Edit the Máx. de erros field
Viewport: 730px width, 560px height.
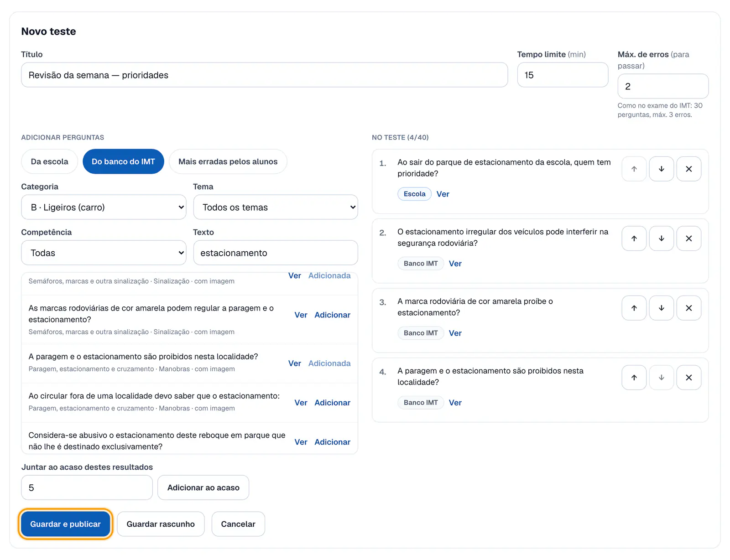coord(663,86)
